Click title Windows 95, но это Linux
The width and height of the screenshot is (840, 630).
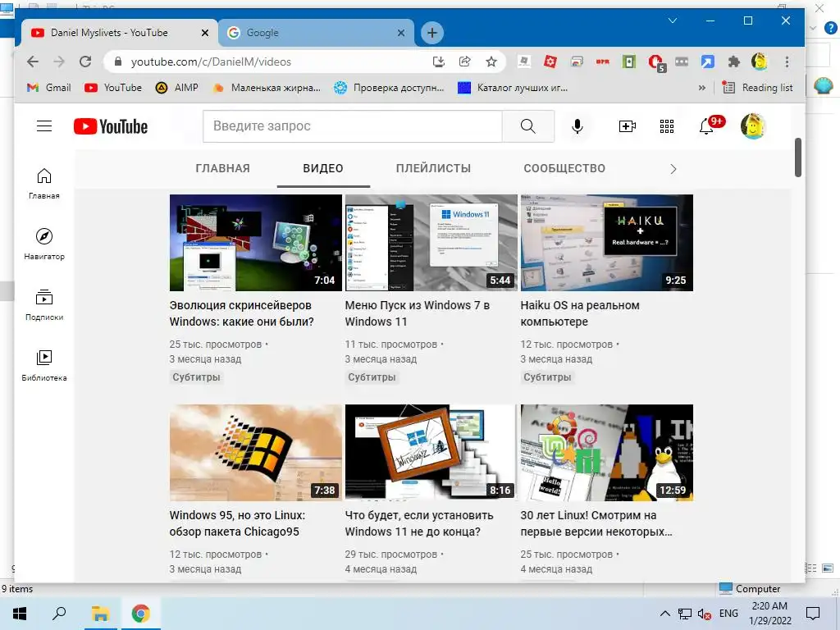click(x=237, y=523)
